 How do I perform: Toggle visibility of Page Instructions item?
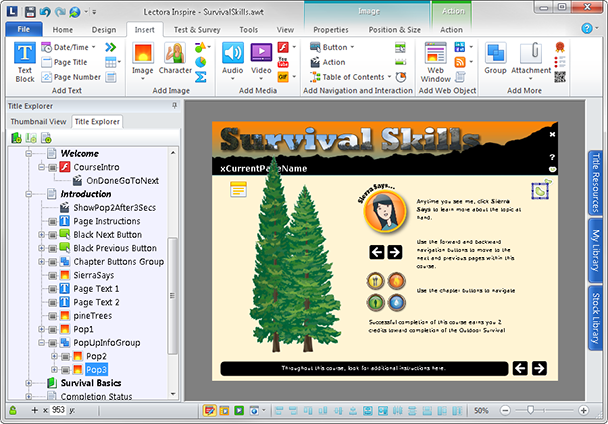52,222
